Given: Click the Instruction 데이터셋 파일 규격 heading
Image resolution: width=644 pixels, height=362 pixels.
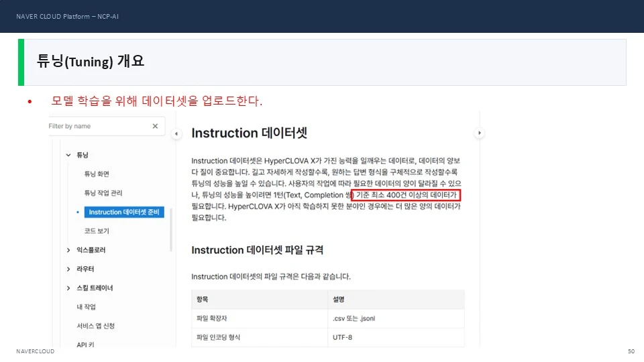Looking at the screenshot, I should (x=258, y=250).
